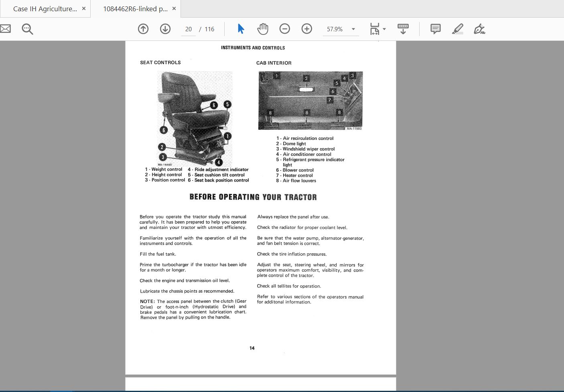Go to next page with down arrow
This screenshot has width=564, height=392.
(x=165, y=29)
